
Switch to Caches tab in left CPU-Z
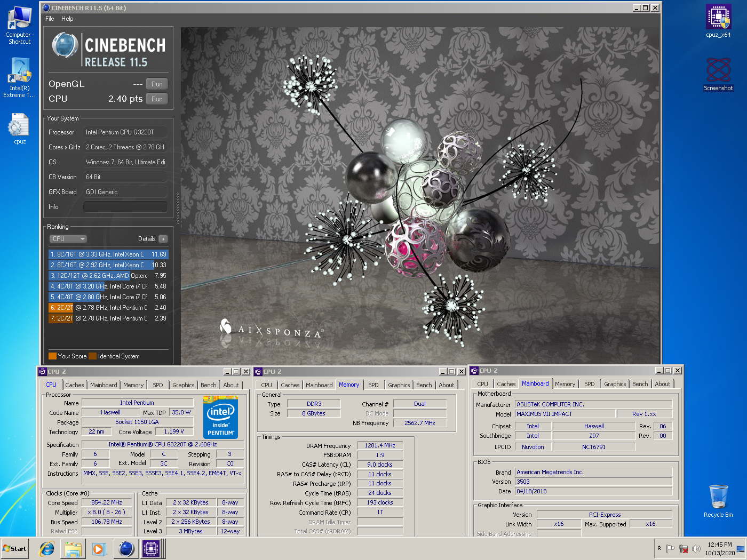tap(75, 385)
